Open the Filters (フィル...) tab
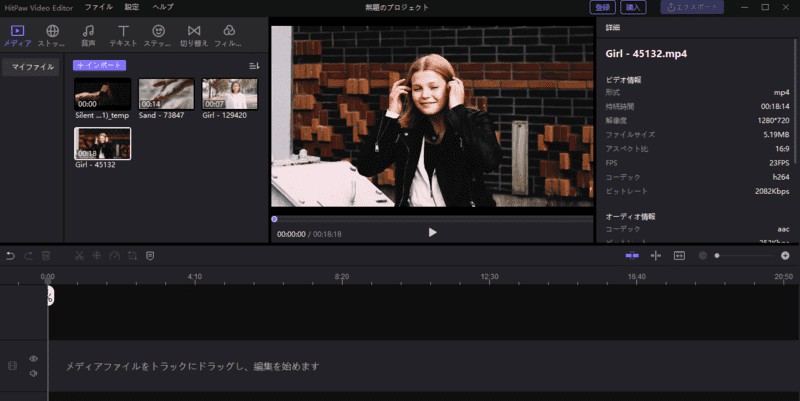 pyautogui.click(x=229, y=36)
